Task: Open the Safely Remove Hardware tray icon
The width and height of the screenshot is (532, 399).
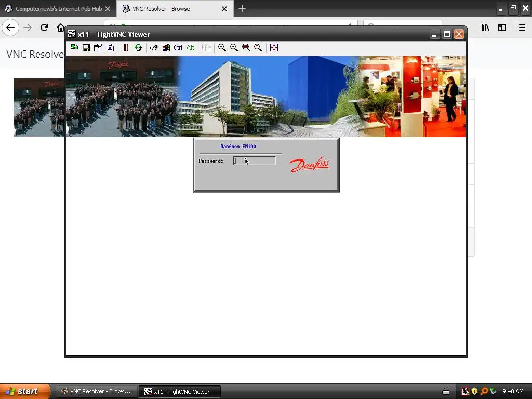Action: click(493, 391)
